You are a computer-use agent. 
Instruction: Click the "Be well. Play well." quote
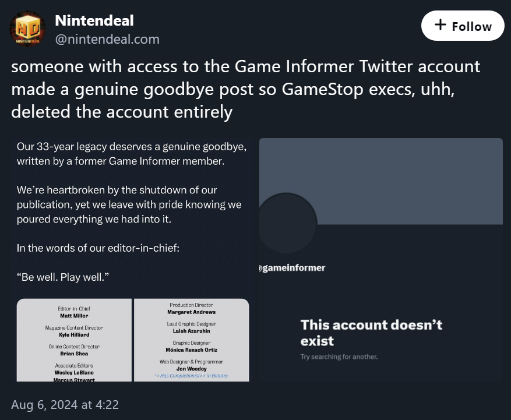[62, 277]
